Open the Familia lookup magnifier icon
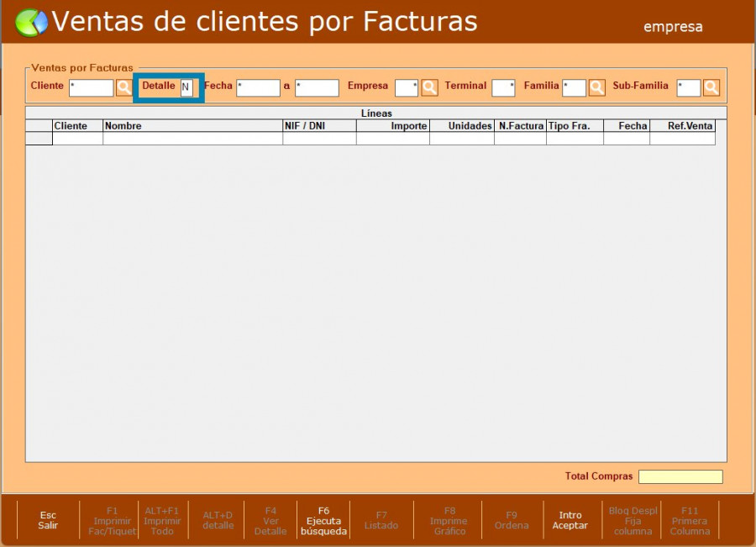The image size is (756, 547). (x=596, y=87)
